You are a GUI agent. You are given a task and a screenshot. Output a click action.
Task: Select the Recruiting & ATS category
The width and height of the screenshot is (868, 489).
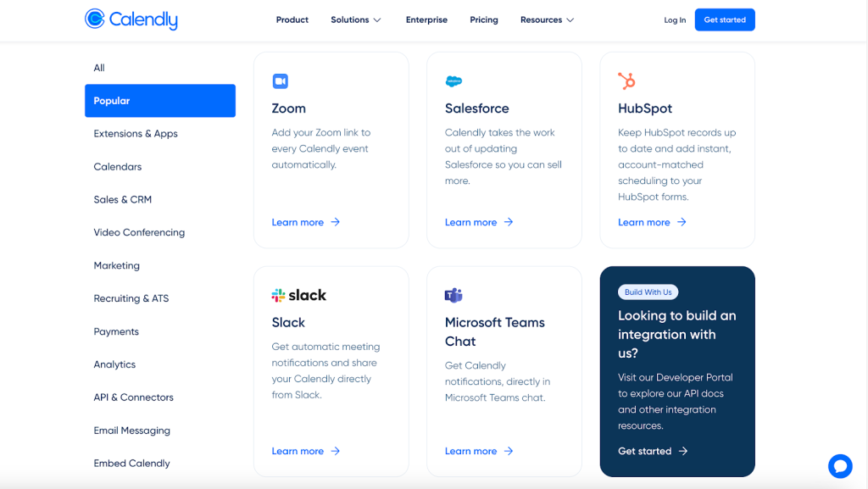tap(131, 298)
